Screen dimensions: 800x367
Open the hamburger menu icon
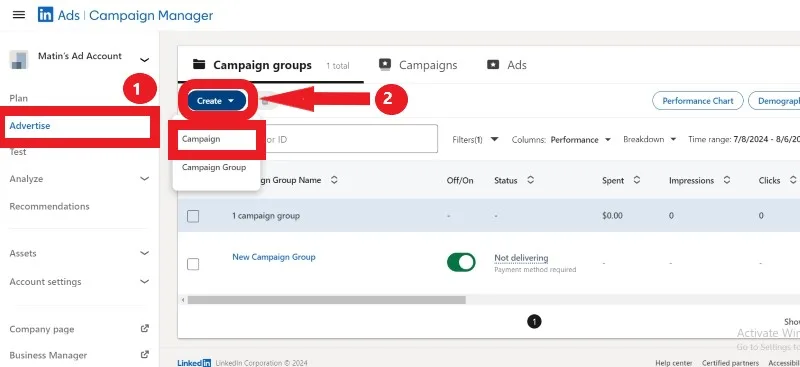[x=19, y=15]
